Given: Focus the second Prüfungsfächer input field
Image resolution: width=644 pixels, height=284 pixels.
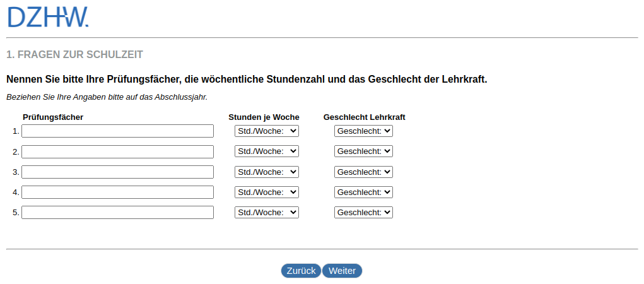Looking at the screenshot, I should tap(117, 151).
